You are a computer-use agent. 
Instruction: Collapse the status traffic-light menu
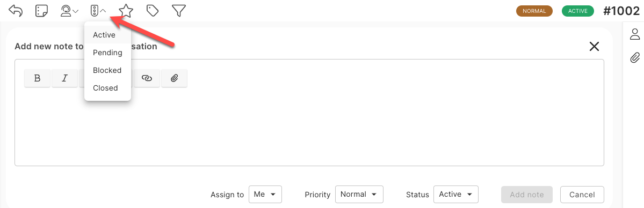point(99,11)
